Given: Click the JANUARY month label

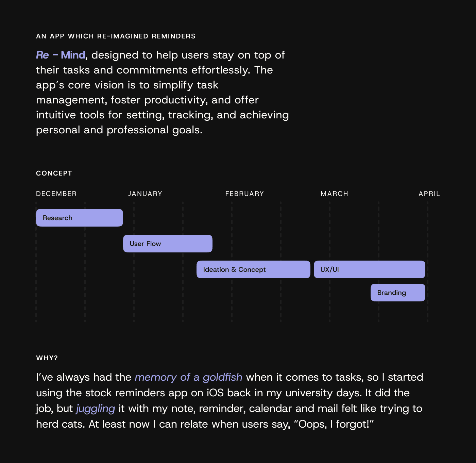Looking at the screenshot, I should coord(145,194).
